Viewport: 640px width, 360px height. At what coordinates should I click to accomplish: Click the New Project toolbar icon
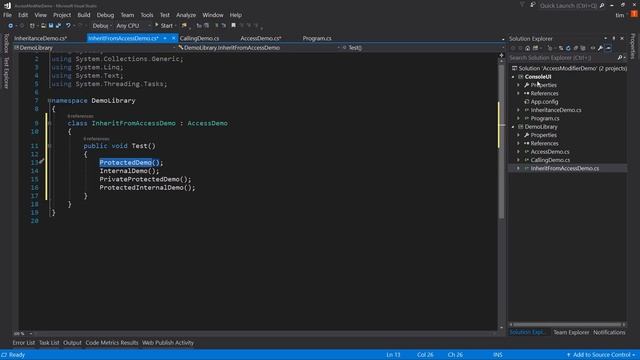point(32,26)
